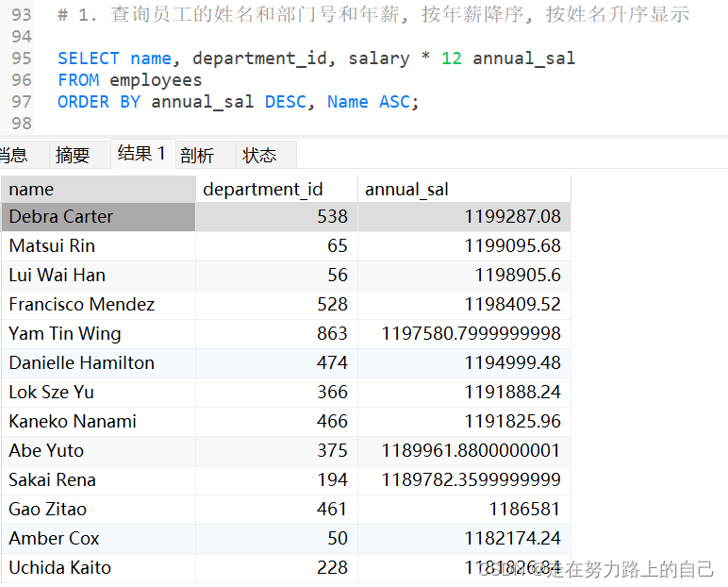Click department id value 65
This screenshot has width=728, height=587.
(x=276, y=246)
